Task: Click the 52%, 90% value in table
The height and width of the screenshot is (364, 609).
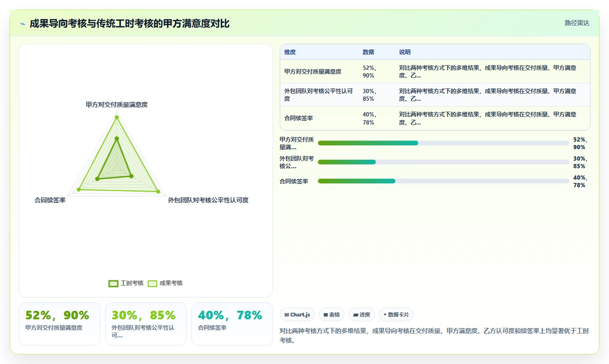Action: pos(370,72)
